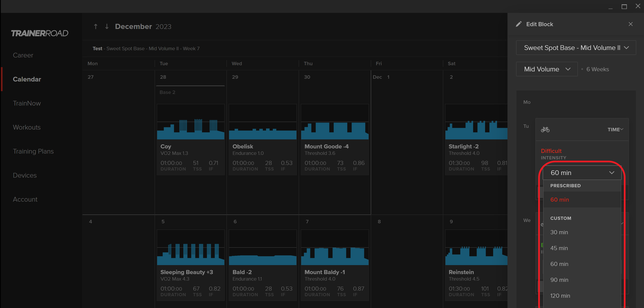Image resolution: width=644 pixels, height=308 pixels.
Task: Click the bike icon in Tuesday row
Action: (x=545, y=129)
